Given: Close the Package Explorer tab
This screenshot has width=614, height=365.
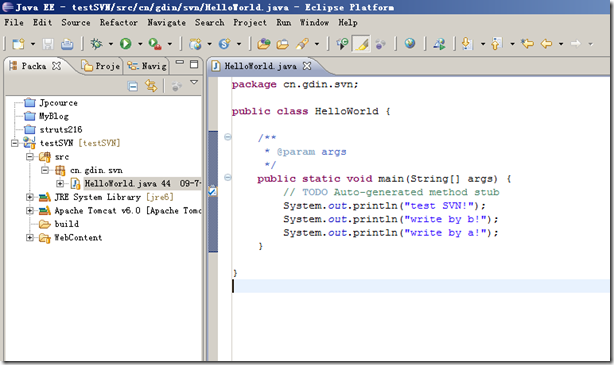Looking at the screenshot, I should coord(57,66).
